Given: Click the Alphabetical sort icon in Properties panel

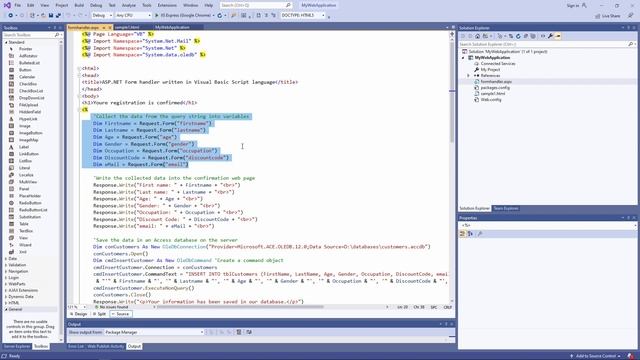Looking at the screenshot, I should (470, 233).
